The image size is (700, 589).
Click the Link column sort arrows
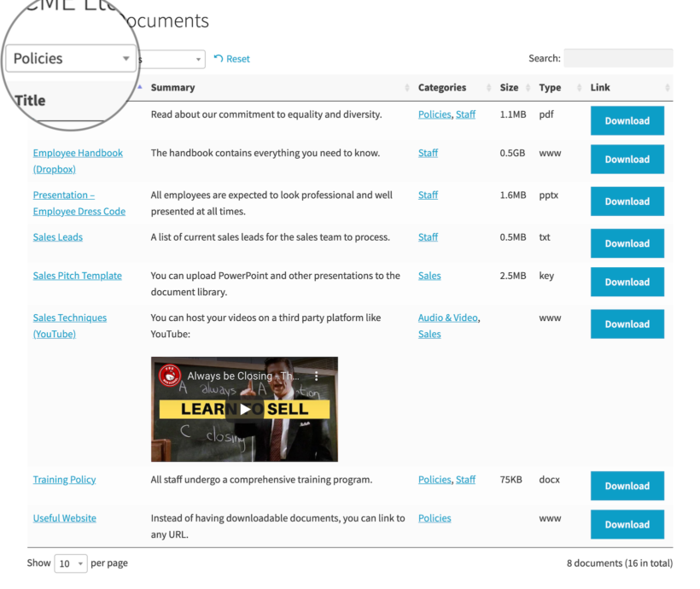pyautogui.click(x=668, y=87)
